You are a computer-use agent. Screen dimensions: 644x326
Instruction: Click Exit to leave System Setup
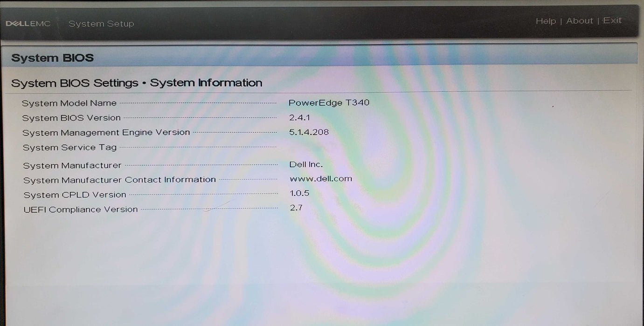click(x=612, y=20)
